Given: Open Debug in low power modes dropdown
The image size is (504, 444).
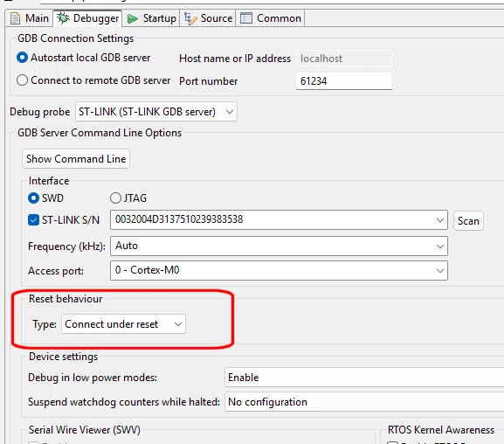Looking at the screenshot, I should [364, 378].
